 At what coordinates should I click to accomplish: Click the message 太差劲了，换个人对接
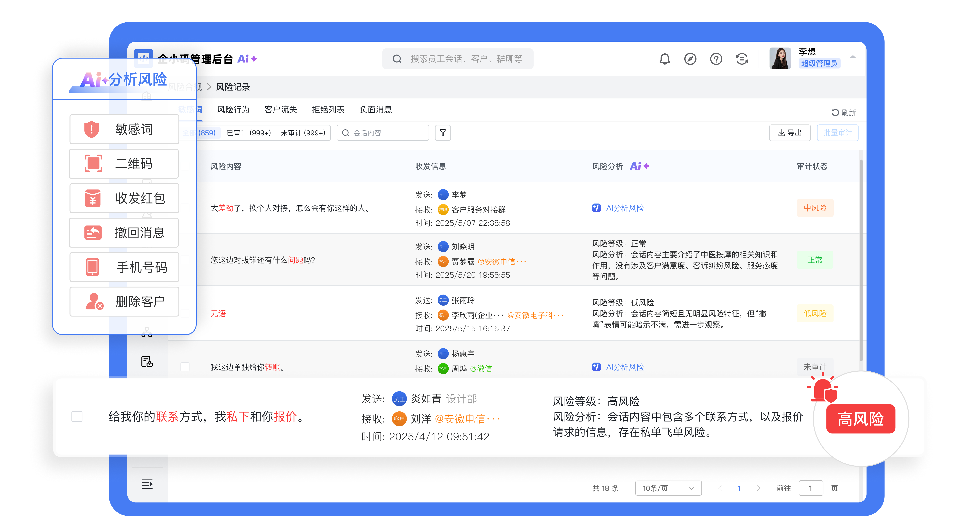(291, 208)
